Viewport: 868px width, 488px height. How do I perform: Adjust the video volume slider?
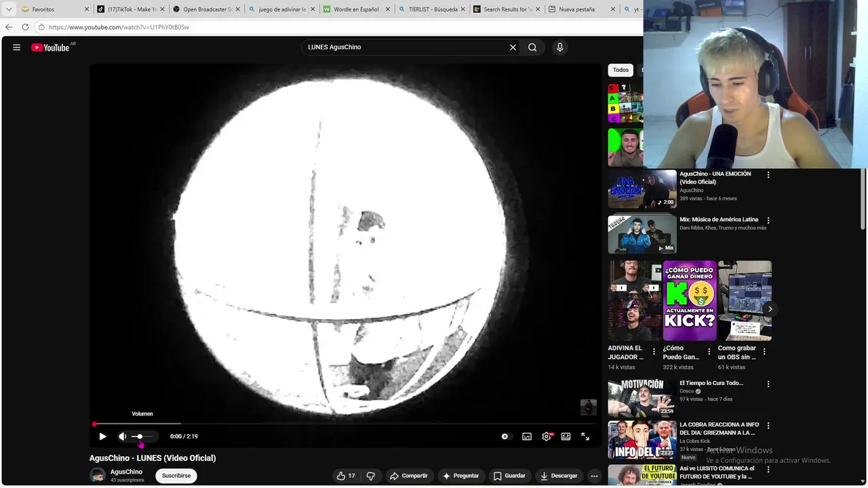pyautogui.click(x=144, y=436)
